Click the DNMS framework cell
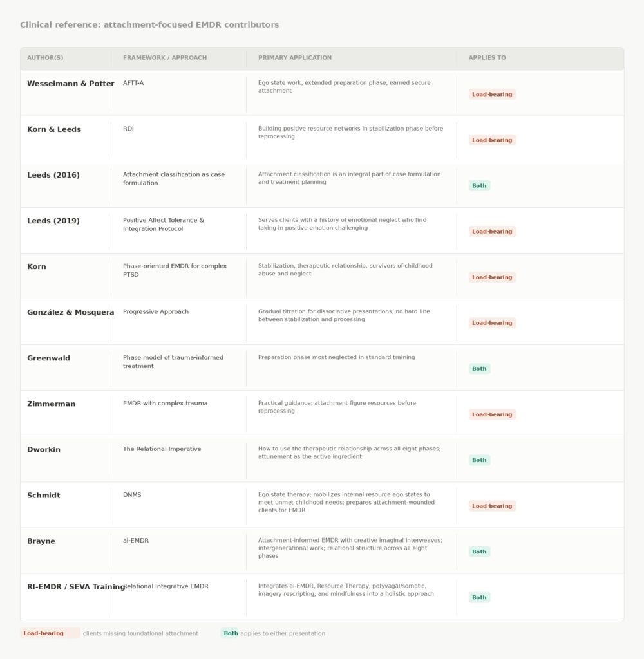 tap(132, 495)
